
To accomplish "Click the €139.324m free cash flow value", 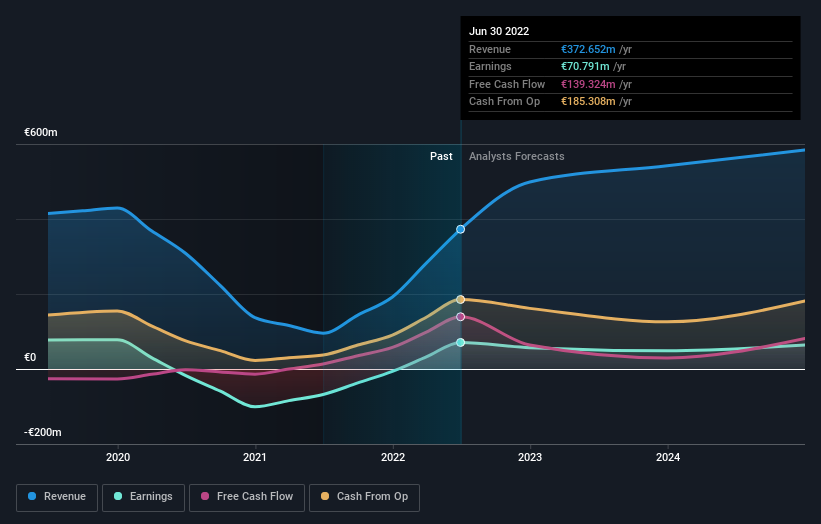I will [x=588, y=84].
